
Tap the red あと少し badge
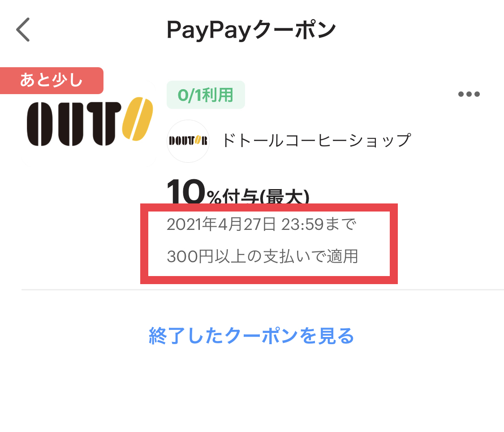pos(52,81)
